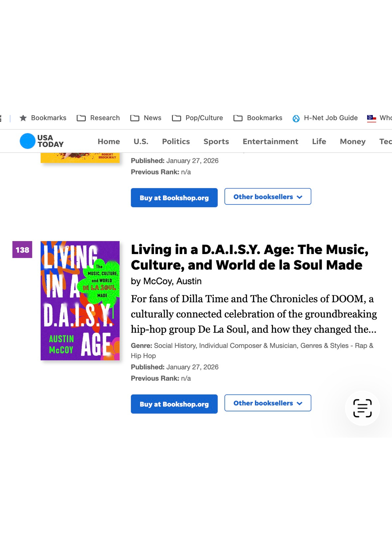Open the Entertainment section

pos(270,142)
